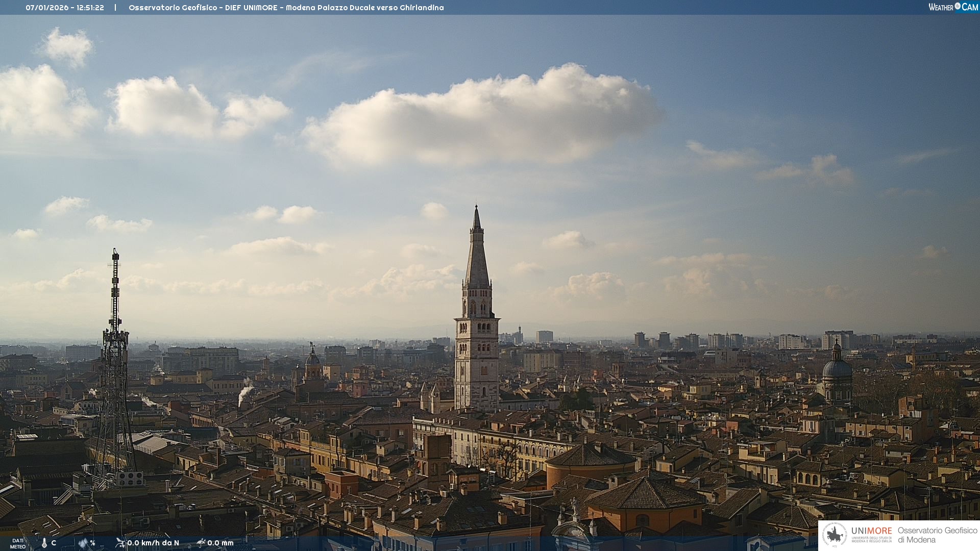Click the UNIMORE wordmark text

(871, 531)
